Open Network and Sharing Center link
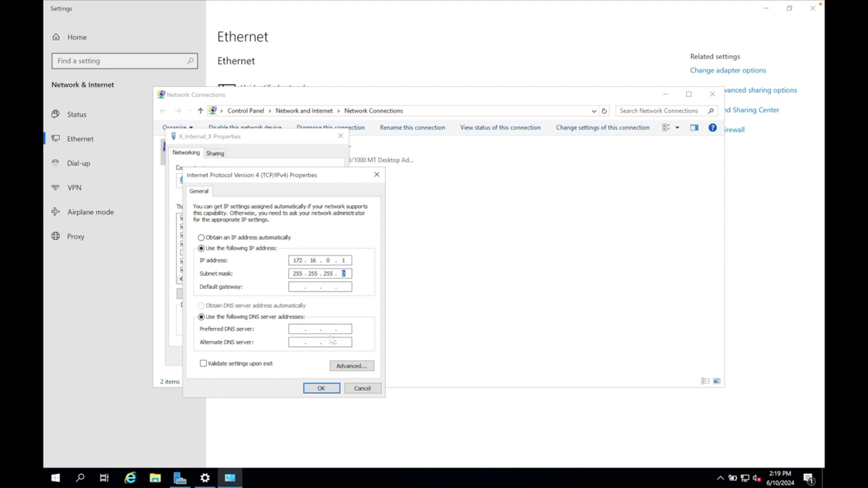This screenshot has height=488, width=868. coord(752,110)
